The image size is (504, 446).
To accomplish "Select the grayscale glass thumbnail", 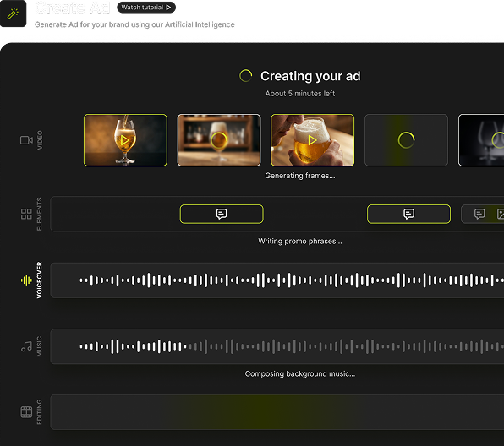I will [481, 140].
